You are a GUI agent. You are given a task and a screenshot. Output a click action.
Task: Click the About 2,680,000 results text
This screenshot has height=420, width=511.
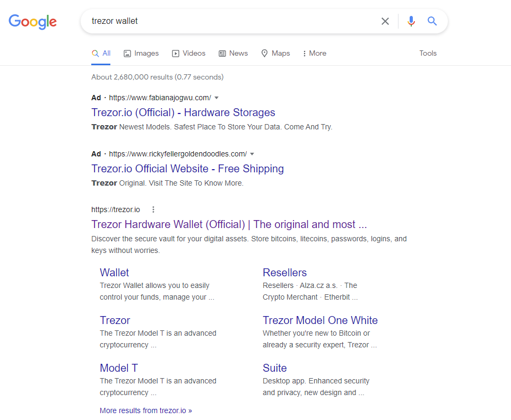tap(158, 77)
